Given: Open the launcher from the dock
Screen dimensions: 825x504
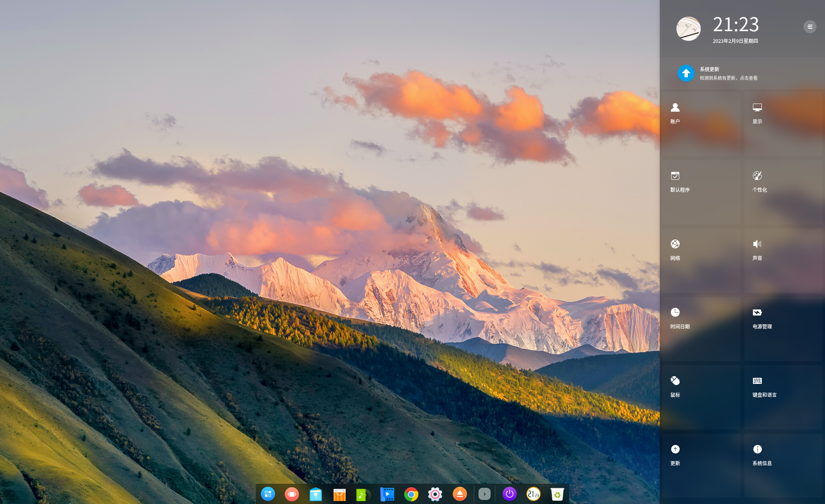Looking at the screenshot, I should pyautogui.click(x=268, y=494).
